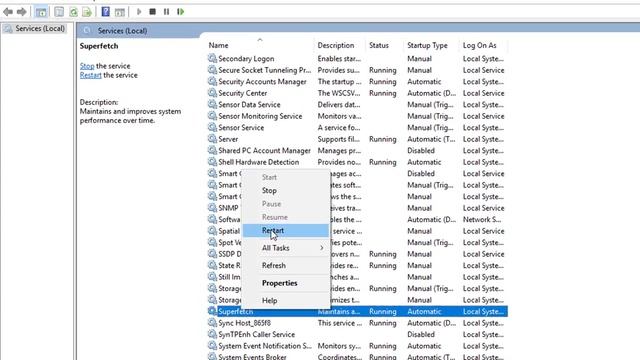Click the Back arrow toolbar icon
The image size is (640, 360).
tap(8, 12)
